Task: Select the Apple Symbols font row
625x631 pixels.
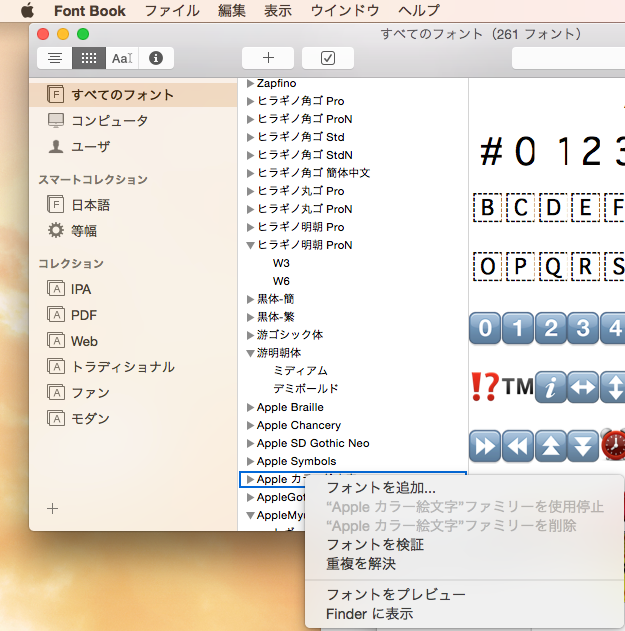Action: [353, 461]
